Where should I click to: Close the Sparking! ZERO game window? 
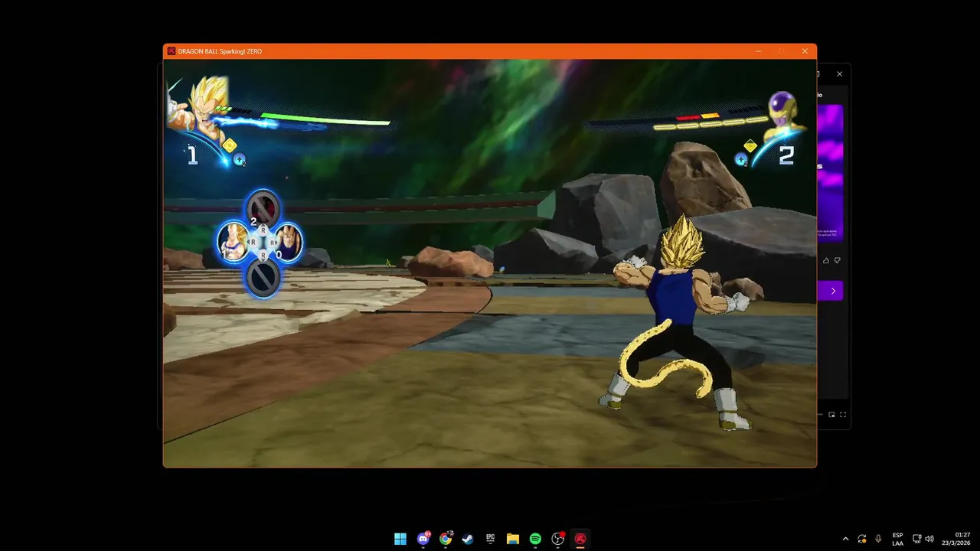click(805, 51)
